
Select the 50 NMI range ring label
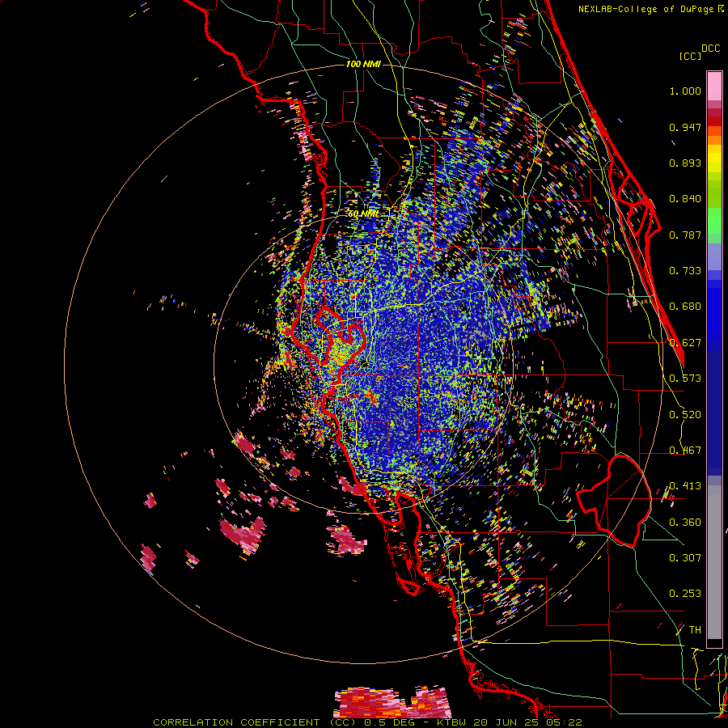click(363, 214)
